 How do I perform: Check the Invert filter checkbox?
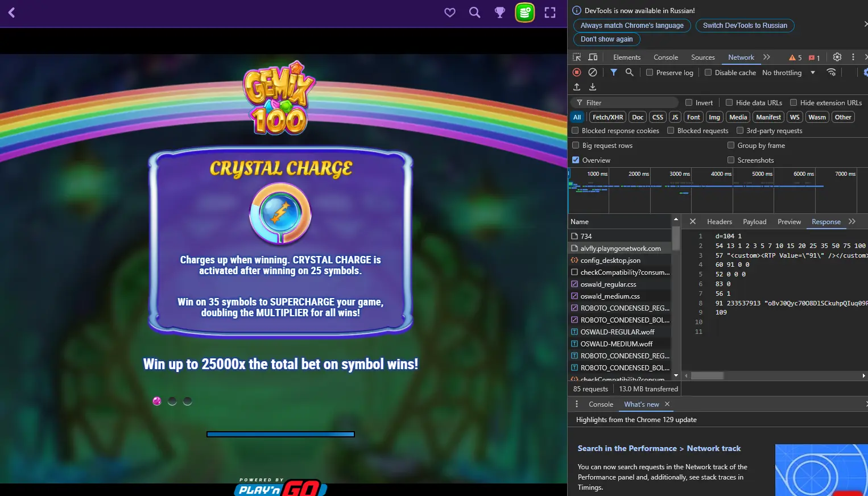click(x=689, y=102)
